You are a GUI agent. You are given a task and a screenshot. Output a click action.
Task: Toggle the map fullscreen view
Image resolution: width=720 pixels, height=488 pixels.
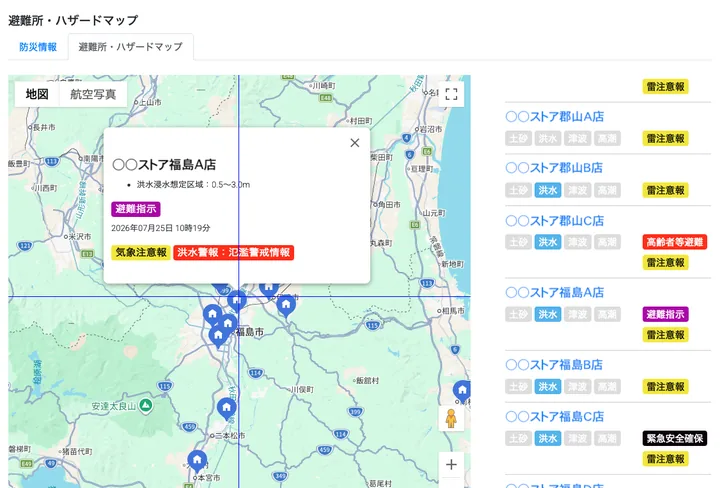(451, 94)
